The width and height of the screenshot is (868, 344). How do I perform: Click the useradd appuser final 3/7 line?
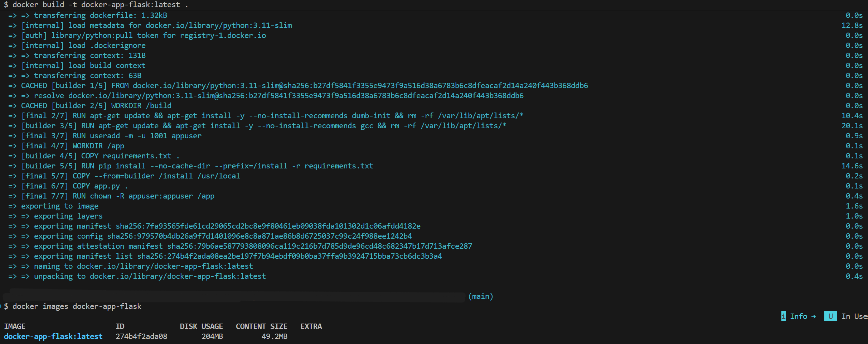coord(111,136)
